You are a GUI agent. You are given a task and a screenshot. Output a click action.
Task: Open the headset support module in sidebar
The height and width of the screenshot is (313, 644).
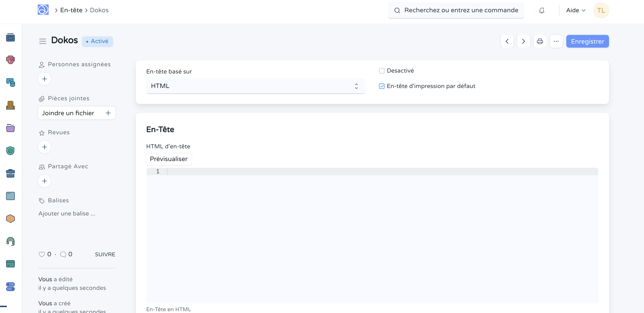(x=10, y=241)
